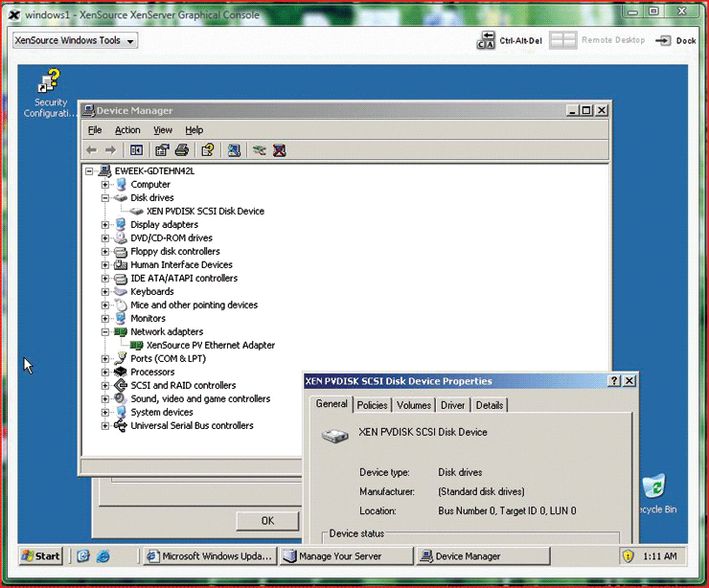Expand the Display adapters node
The height and width of the screenshot is (588, 709).
pos(104,225)
